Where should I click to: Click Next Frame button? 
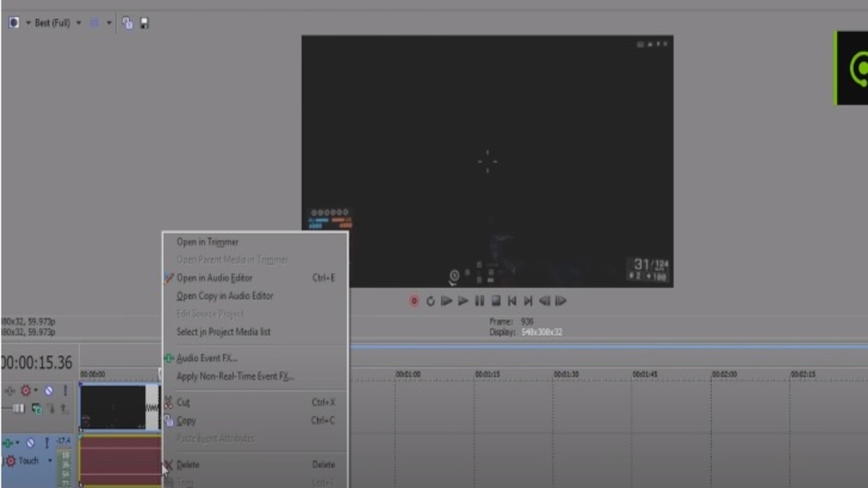pyautogui.click(x=561, y=301)
